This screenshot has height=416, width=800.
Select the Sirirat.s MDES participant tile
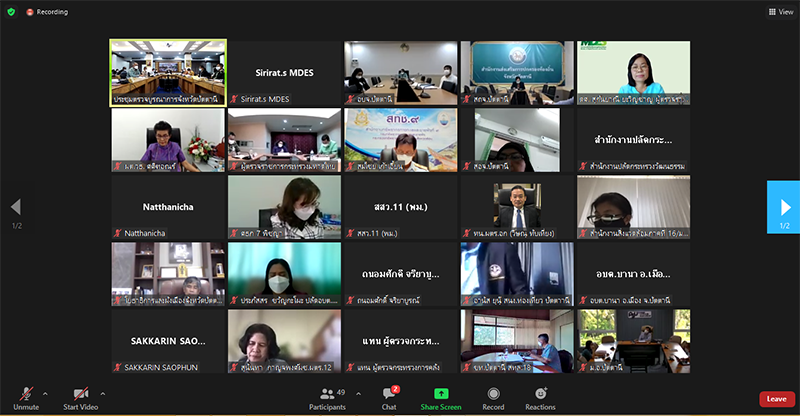pyautogui.click(x=284, y=73)
